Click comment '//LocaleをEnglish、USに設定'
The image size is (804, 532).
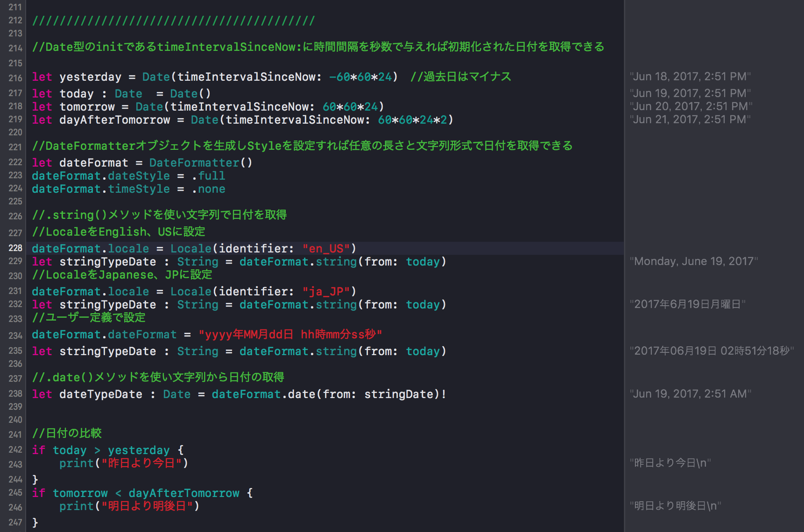119,232
